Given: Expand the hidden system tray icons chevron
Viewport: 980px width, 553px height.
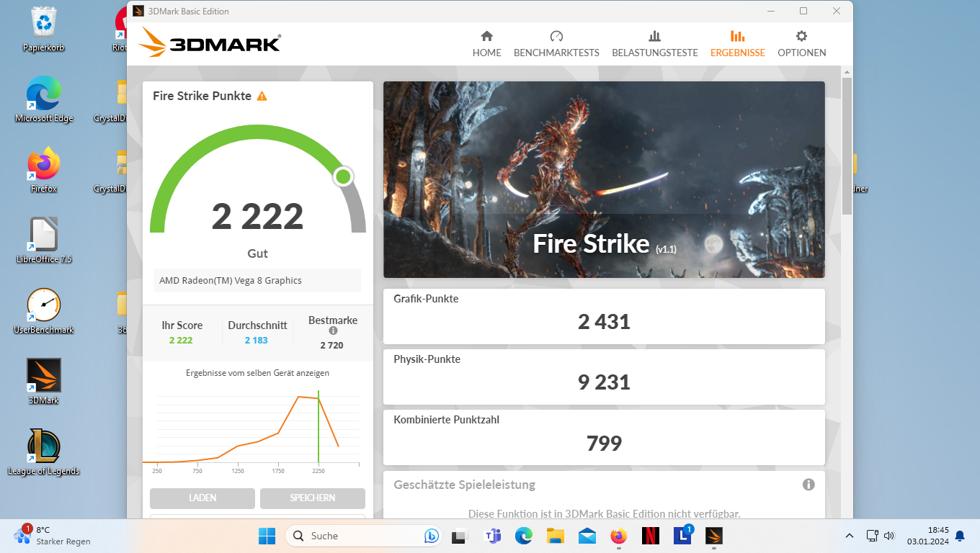Looking at the screenshot, I should (850, 536).
